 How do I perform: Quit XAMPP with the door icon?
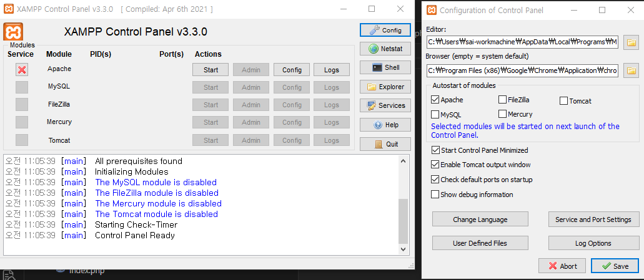click(x=385, y=144)
